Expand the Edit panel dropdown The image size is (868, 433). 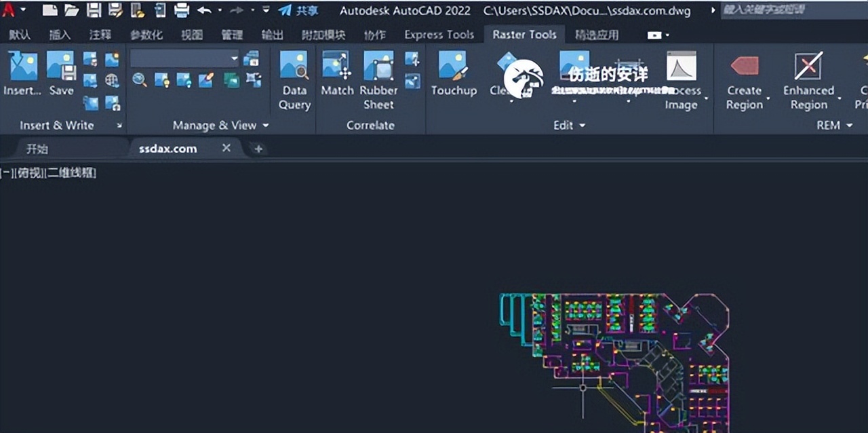[x=581, y=125]
